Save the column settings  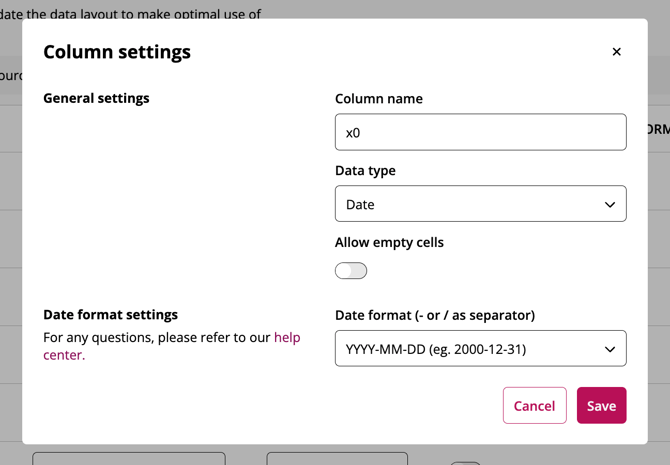pyautogui.click(x=601, y=406)
